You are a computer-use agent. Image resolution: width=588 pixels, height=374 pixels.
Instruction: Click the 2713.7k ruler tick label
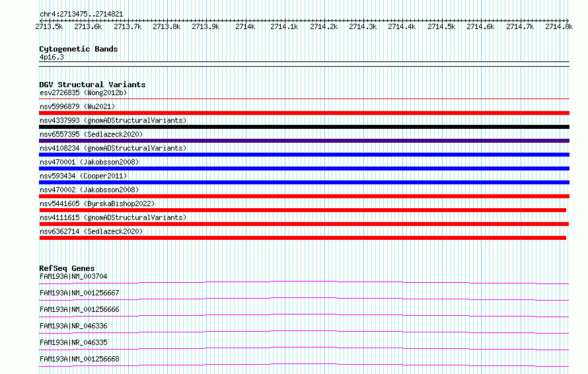(x=128, y=26)
